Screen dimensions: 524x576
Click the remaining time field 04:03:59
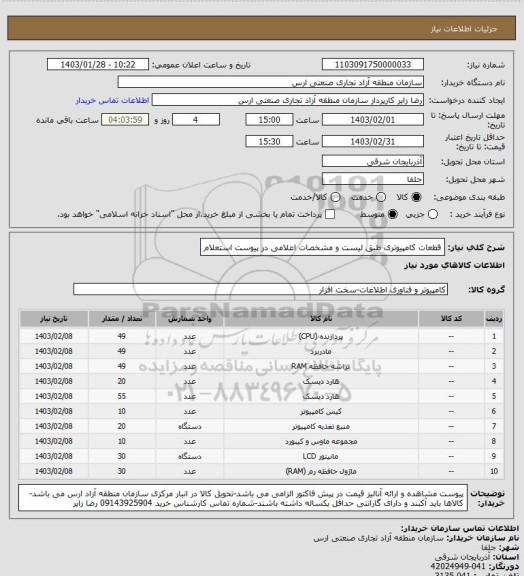click(x=125, y=120)
